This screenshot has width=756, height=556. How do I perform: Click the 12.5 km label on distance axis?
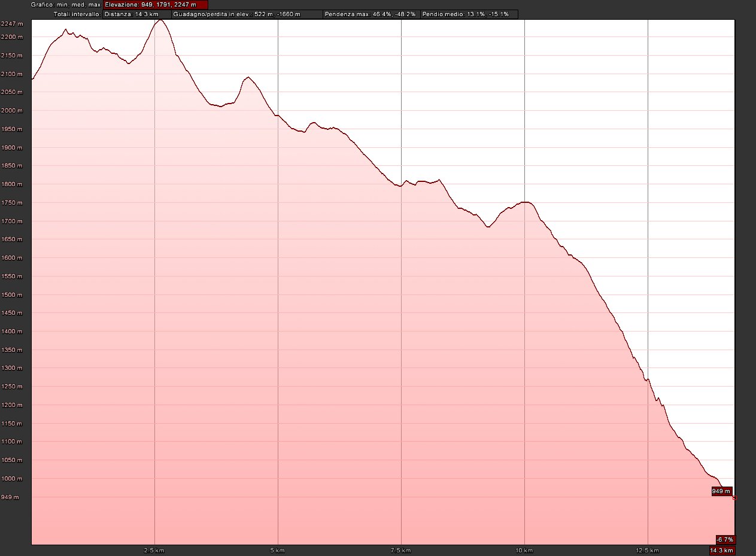648,550
